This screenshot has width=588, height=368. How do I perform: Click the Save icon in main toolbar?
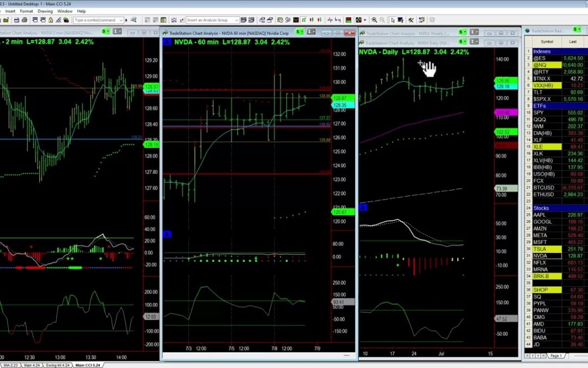click(x=16, y=20)
